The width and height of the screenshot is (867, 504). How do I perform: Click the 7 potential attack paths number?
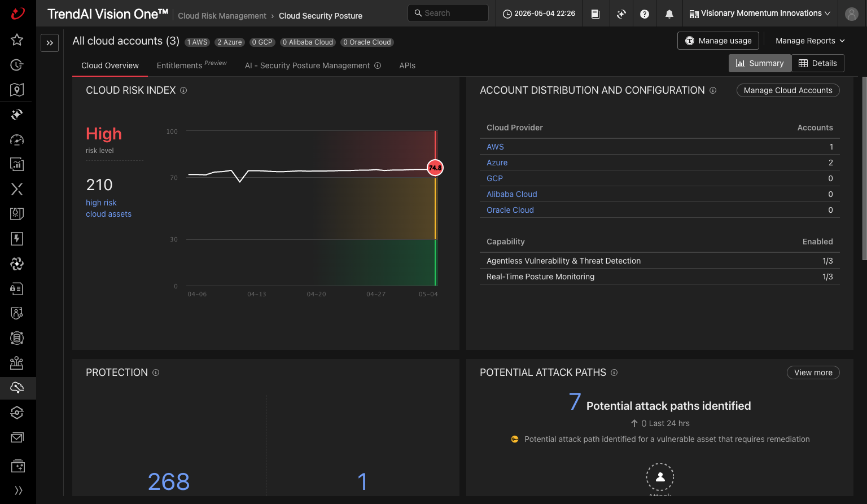pos(575,402)
